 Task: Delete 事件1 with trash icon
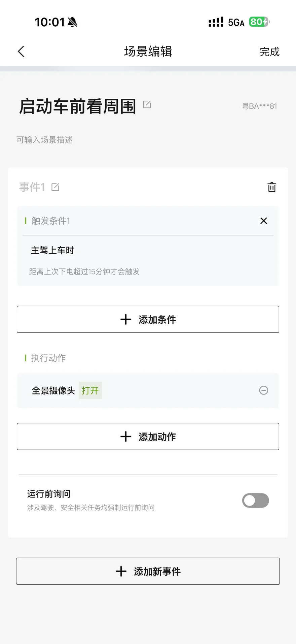[271, 187]
